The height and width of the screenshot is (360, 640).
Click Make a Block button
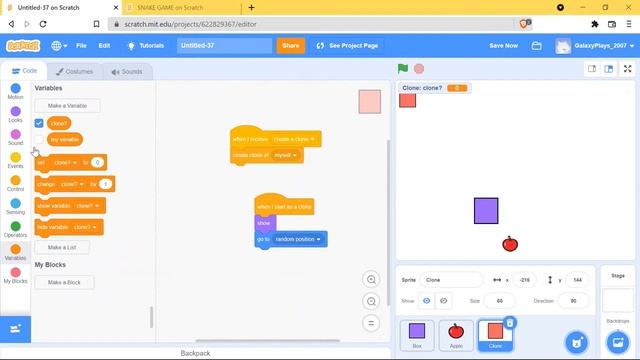(x=64, y=282)
